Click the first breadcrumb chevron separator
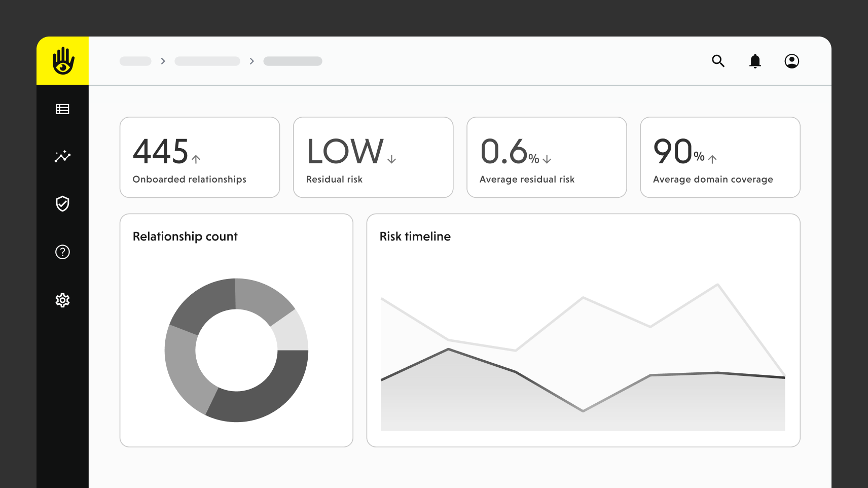The image size is (868, 488). [163, 61]
